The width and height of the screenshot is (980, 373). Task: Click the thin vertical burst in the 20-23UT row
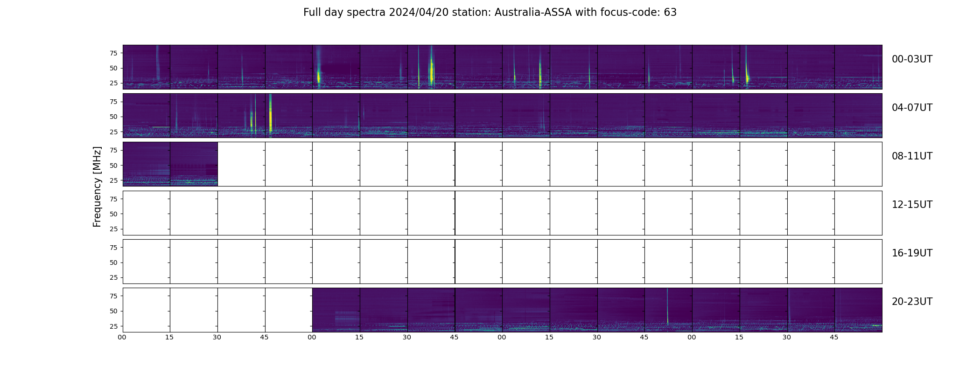pyautogui.click(x=667, y=306)
